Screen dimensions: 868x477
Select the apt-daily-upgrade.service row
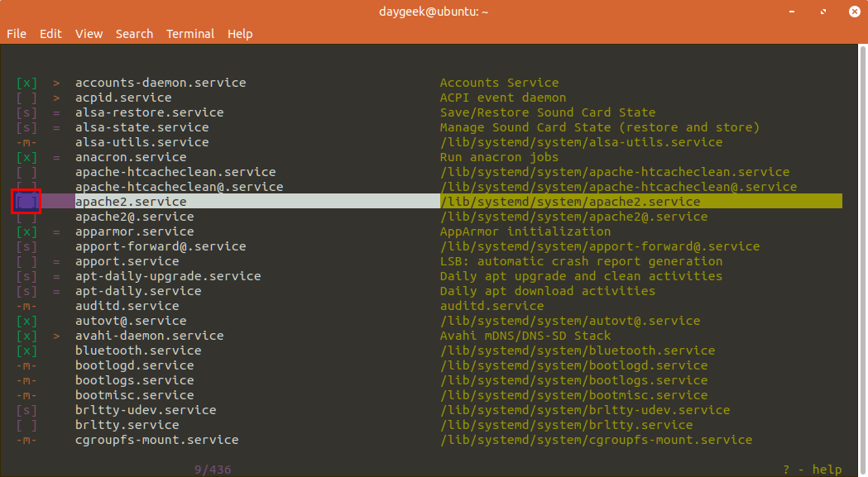[168, 276]
